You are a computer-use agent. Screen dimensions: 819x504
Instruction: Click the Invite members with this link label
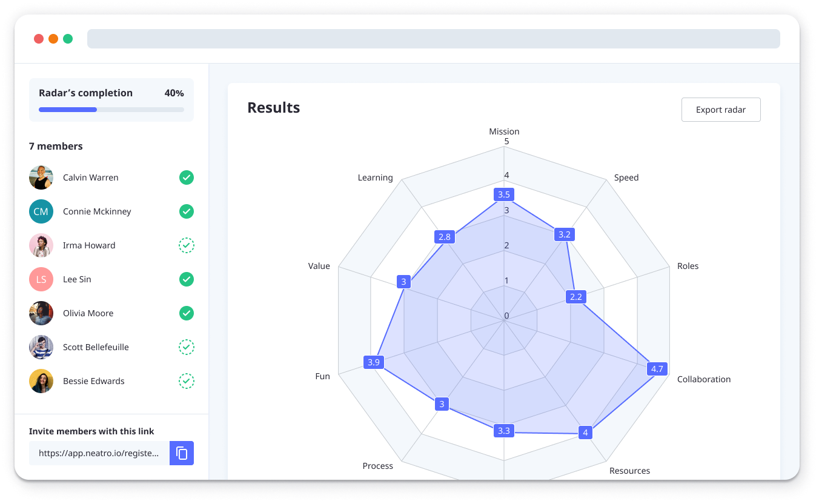[91, 431]
